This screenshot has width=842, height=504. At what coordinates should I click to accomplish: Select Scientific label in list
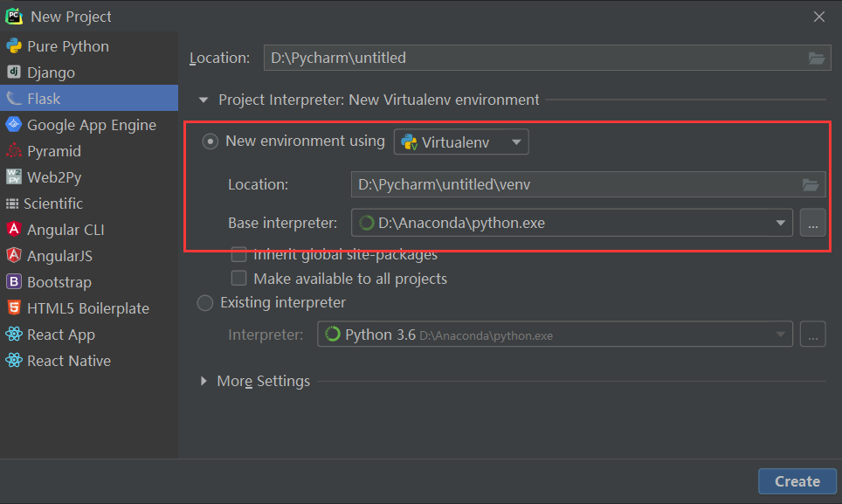[x=53, y=204]
